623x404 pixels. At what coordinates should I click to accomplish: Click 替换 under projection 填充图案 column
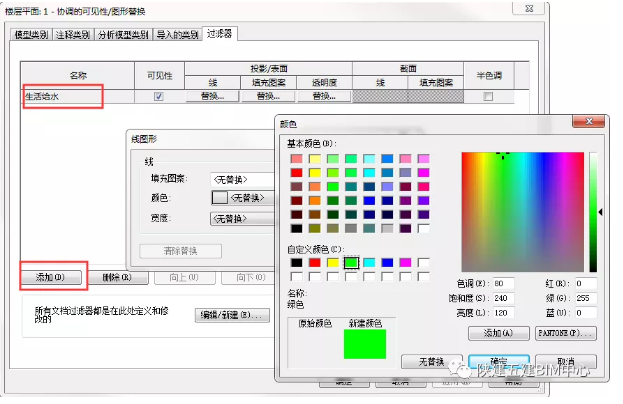[268, 97]
